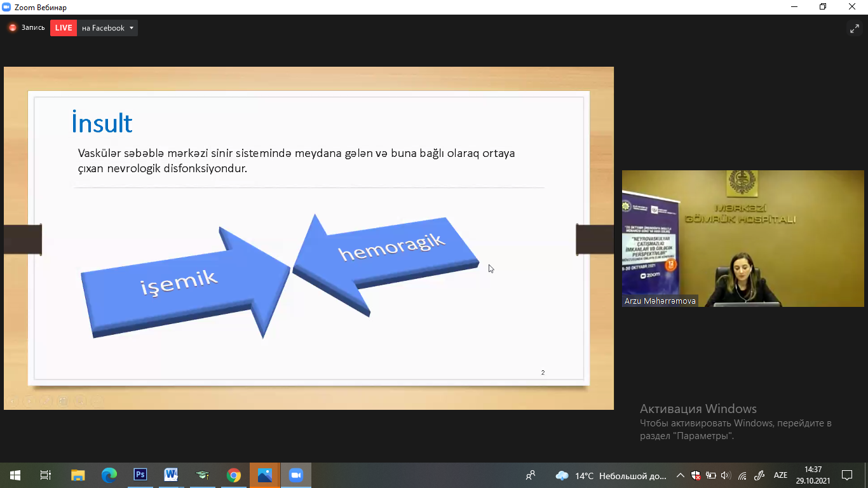Viewport: 868px width, 488px height.
Task: Switch to Microsoft Word in the taskbar
Action: coord(171,475)
